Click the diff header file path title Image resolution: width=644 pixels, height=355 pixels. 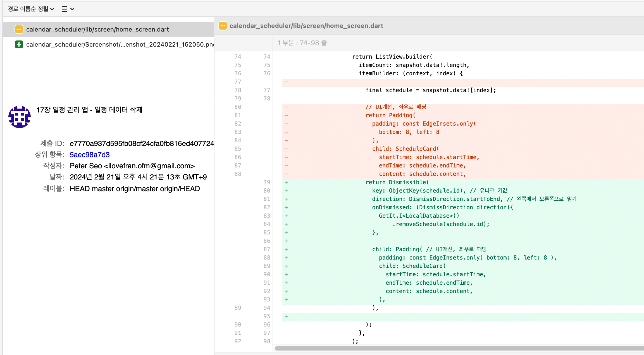(x=306, y=26)
